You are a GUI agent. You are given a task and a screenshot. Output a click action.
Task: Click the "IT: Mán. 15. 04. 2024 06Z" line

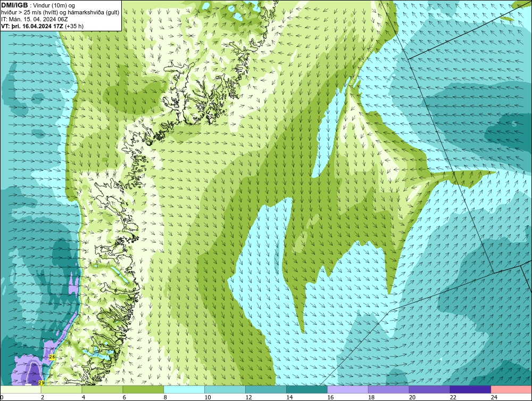tap(34, 19)
